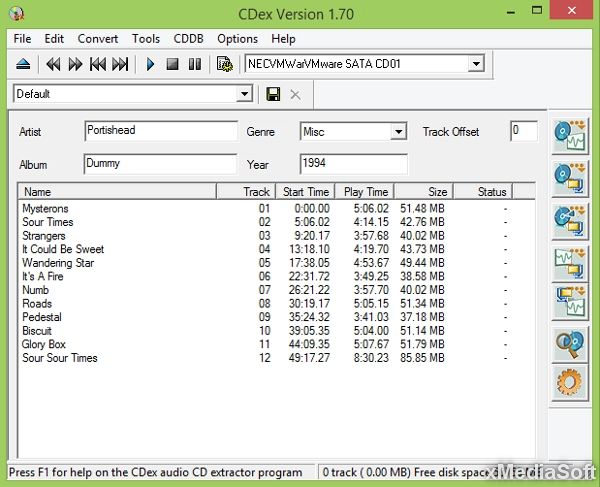
Task: Select the track It Could Be Sweet
Action: coord(63,249)
